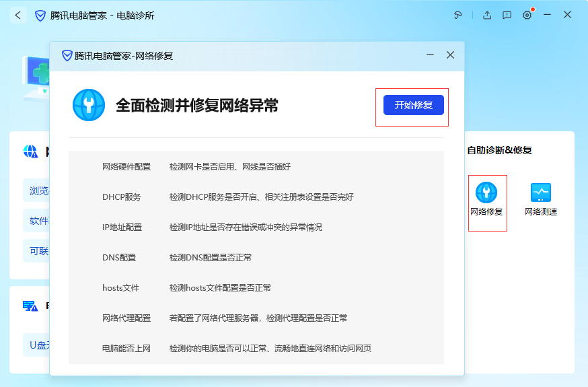Select the 网络硬件配置 row label

[126, 167]
